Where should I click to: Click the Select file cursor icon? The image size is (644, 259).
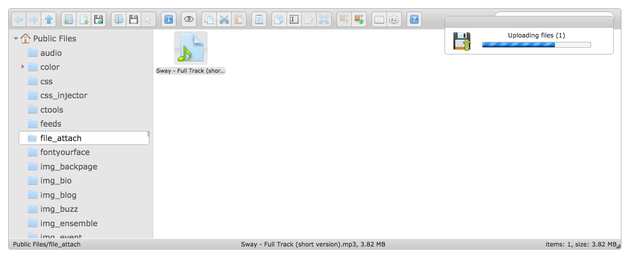[x=149, y=19]
